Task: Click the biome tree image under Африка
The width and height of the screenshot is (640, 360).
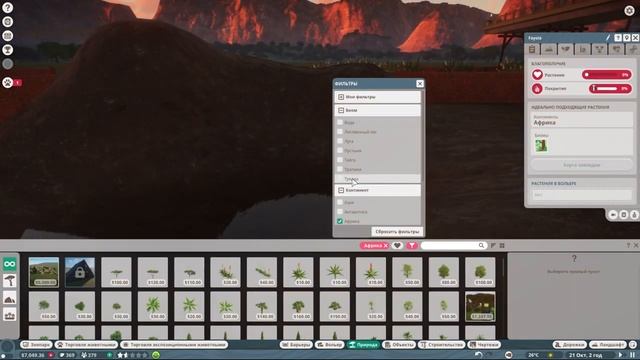Action: [541, 145]
